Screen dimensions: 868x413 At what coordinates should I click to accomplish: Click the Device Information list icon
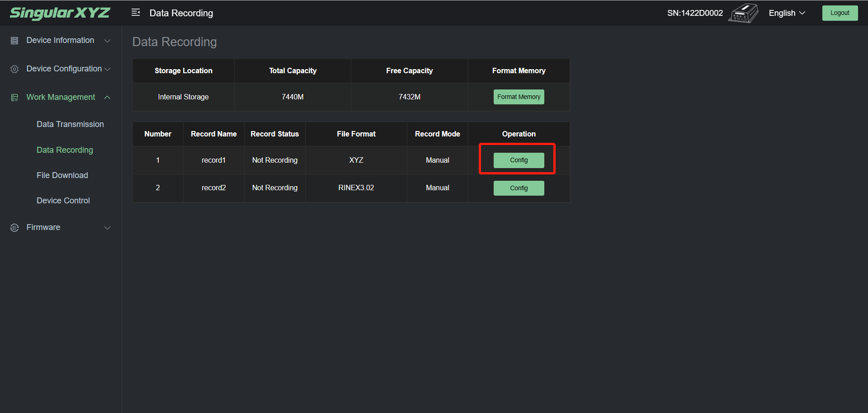(x=14, y=41)
